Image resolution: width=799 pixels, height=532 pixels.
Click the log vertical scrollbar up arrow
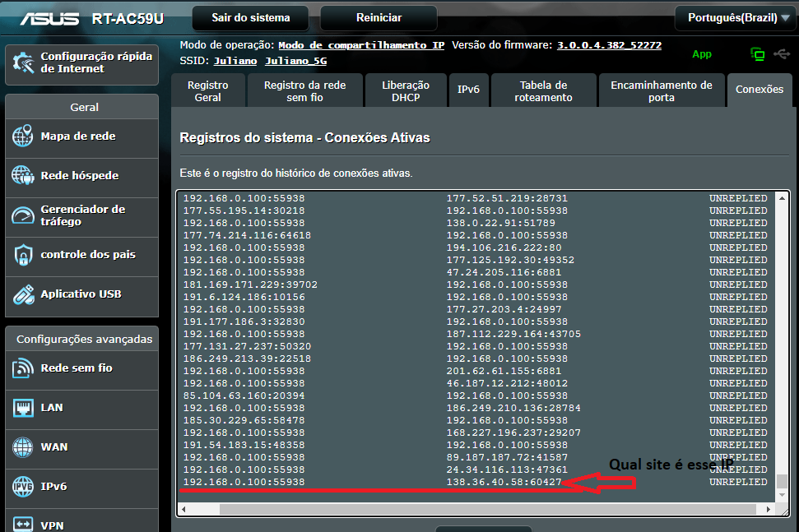point(782,198)
